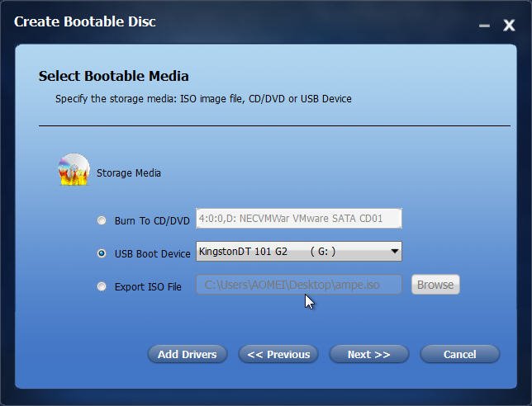Open the KingstonDT 101 G2 USB device dropdown
The height and width of the screenshot is (406, 532).
click(x=299, y=252)
